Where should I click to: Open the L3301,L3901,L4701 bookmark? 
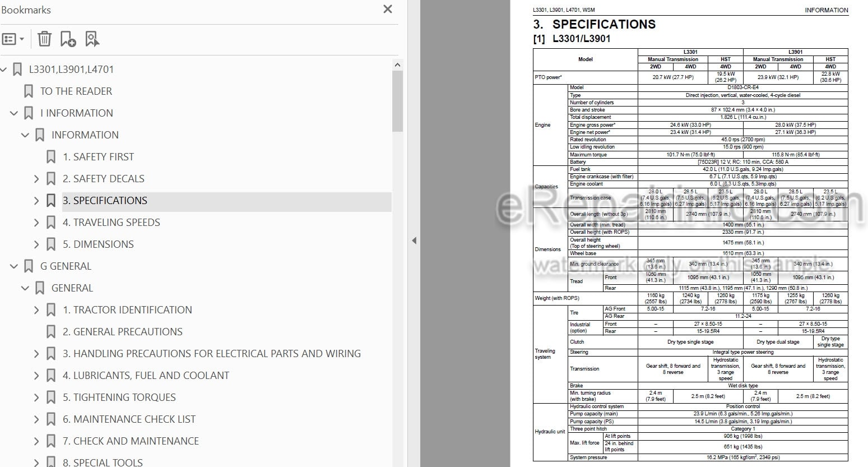(71, 70)
